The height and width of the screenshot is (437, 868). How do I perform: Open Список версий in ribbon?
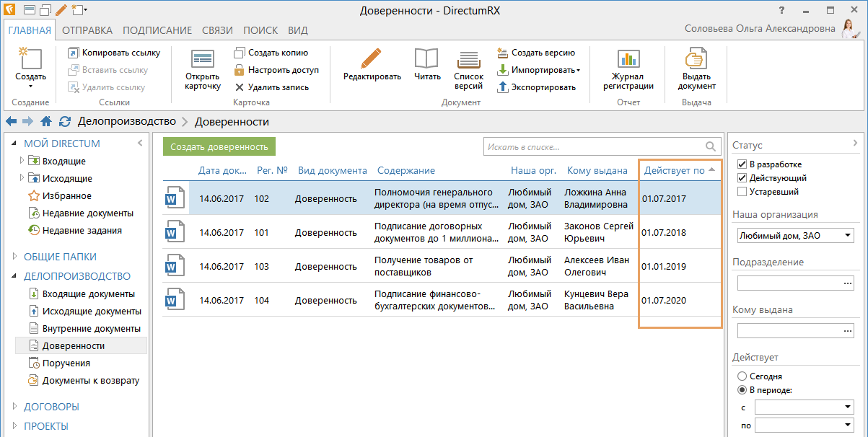click(468, 59)
